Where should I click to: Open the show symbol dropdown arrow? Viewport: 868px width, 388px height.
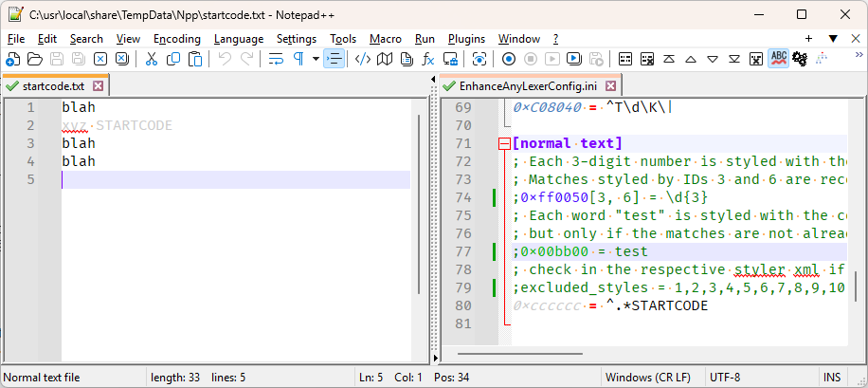coord(315,59)
